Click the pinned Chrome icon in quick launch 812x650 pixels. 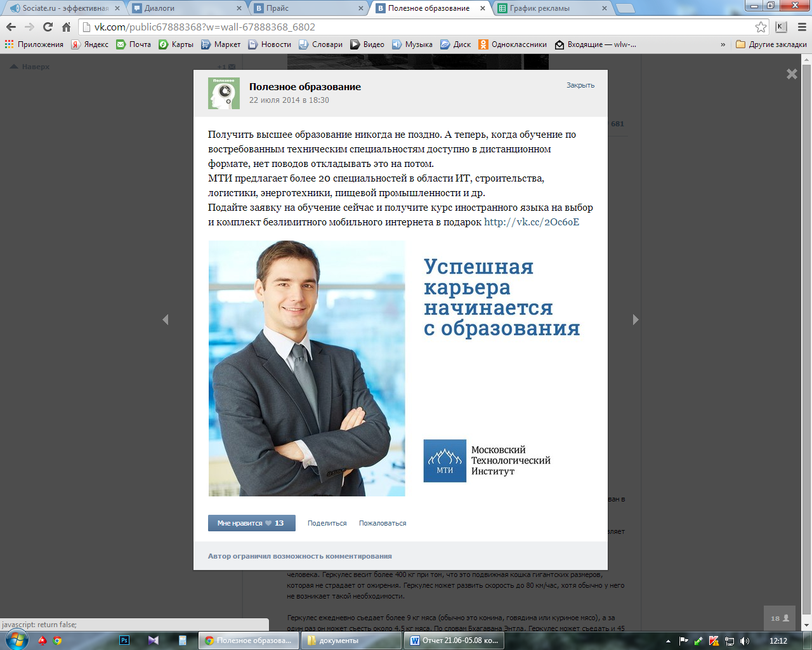[57, 640]
